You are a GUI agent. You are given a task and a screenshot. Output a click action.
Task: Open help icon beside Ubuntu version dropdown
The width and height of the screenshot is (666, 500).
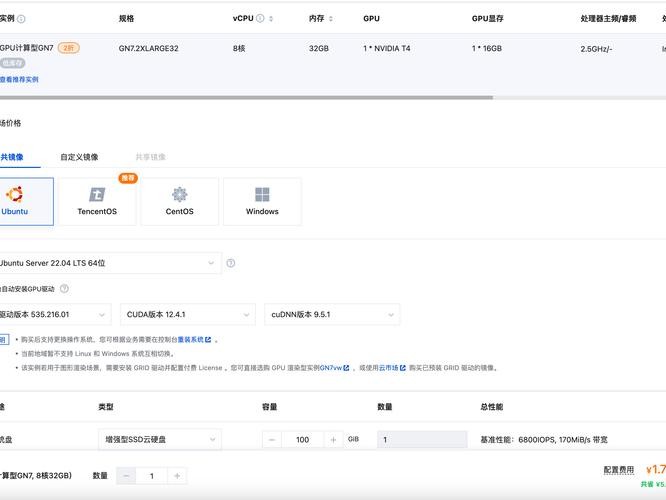pyautogui.click(x=231, y=263)
